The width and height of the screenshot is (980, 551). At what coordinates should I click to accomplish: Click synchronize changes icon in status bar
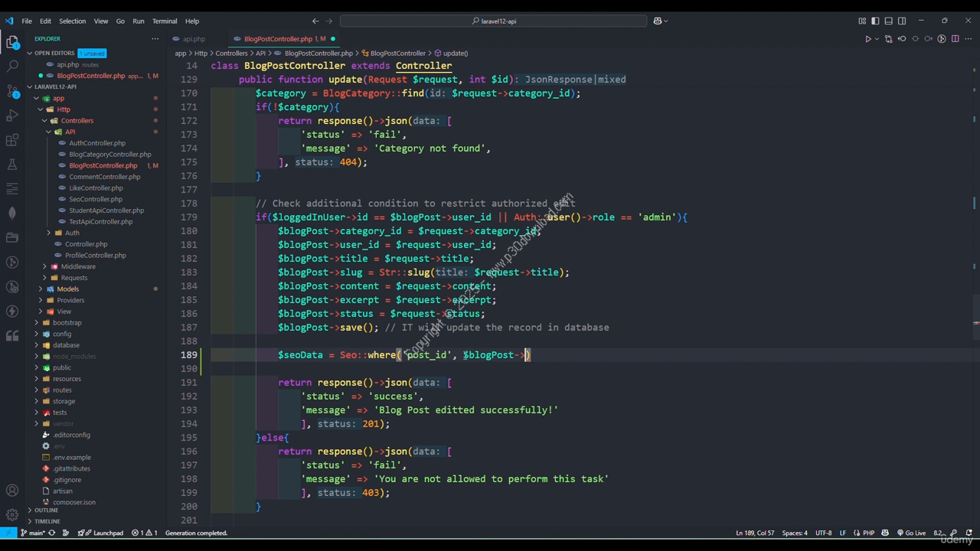(52, 533)
